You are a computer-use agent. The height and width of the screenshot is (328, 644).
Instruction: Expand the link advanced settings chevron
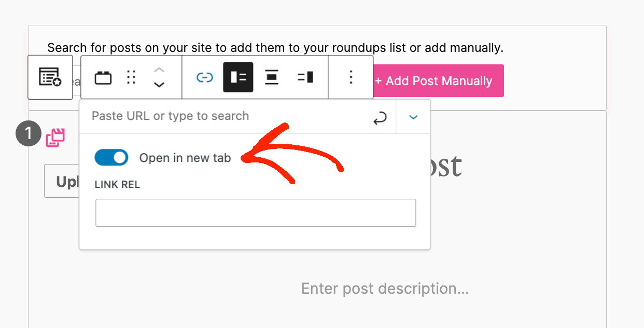(x=413, y=117)
